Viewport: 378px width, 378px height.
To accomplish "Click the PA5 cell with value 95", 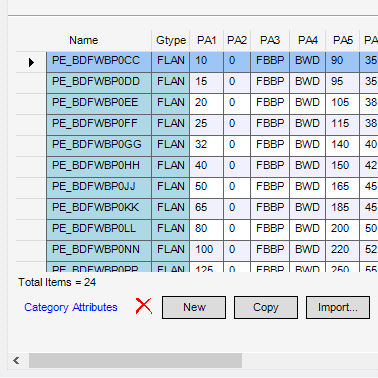I will click(x=343, y=83).
